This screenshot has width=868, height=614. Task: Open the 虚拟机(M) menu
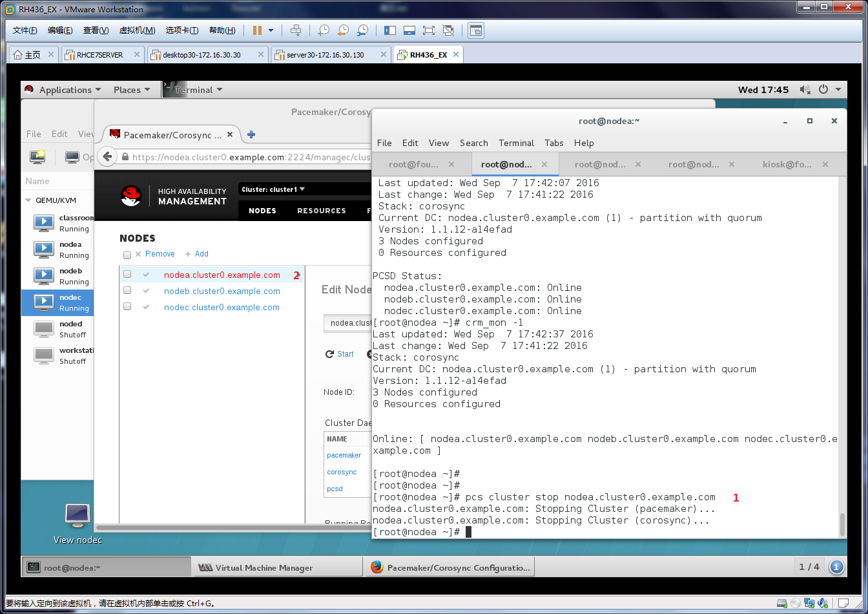coord(137,30)
